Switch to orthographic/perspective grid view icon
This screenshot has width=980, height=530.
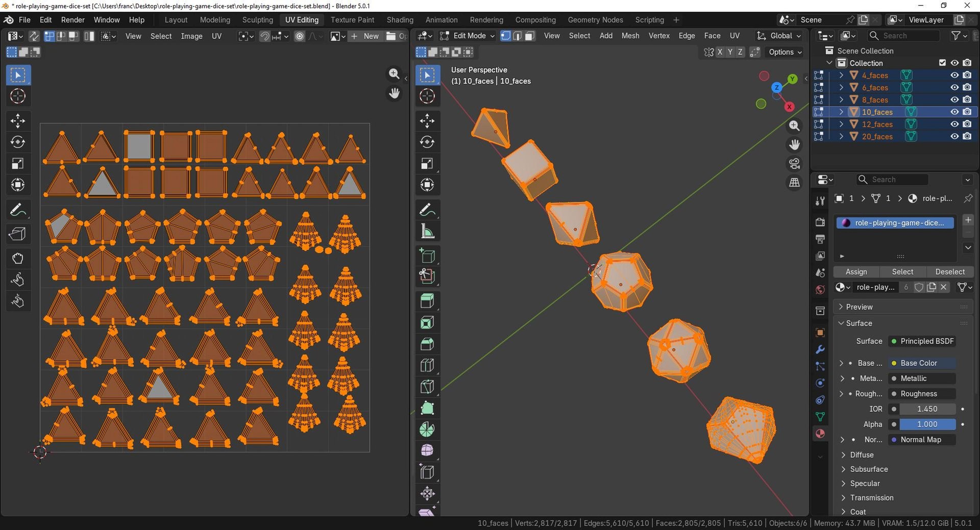(794, 183)
